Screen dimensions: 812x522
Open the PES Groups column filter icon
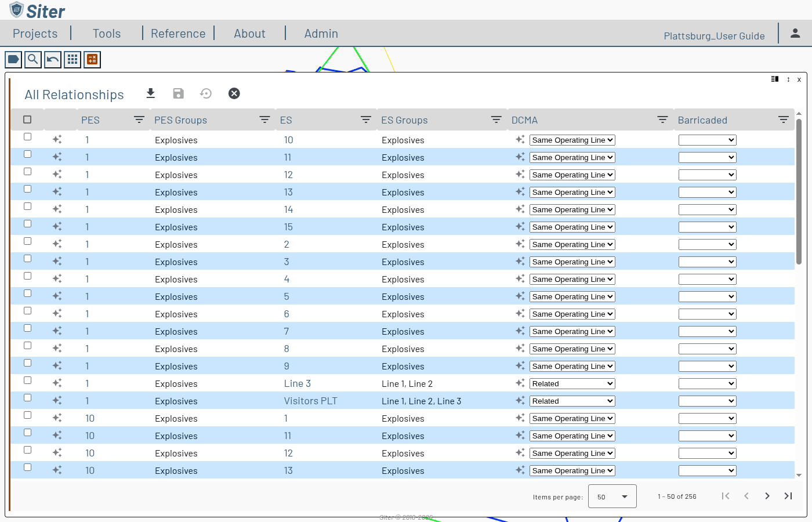click(264, 119)
